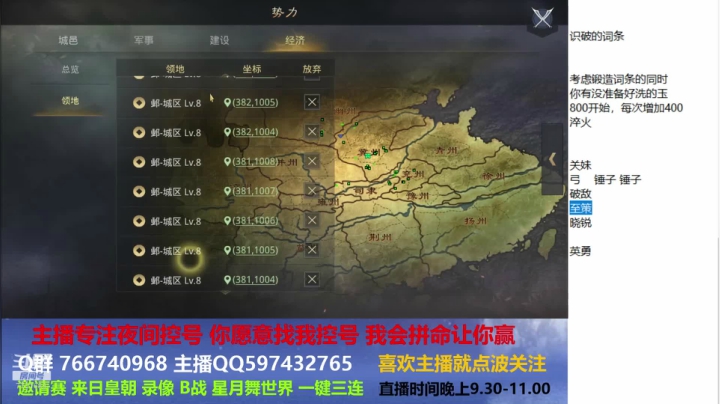This screenshot has width=720, height=404.
Task: Click 扬州 region on the map
Action: tap(476, 221)
